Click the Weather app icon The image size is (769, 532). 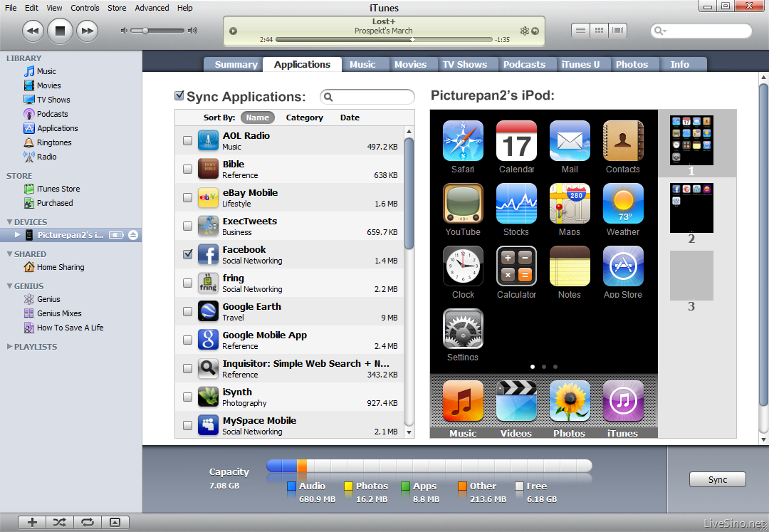point(623,204)
